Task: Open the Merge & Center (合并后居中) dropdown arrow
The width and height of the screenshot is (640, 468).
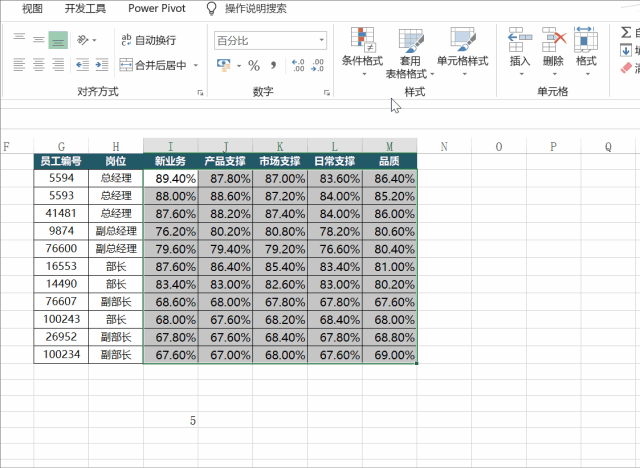Action: tap(196, 65)
